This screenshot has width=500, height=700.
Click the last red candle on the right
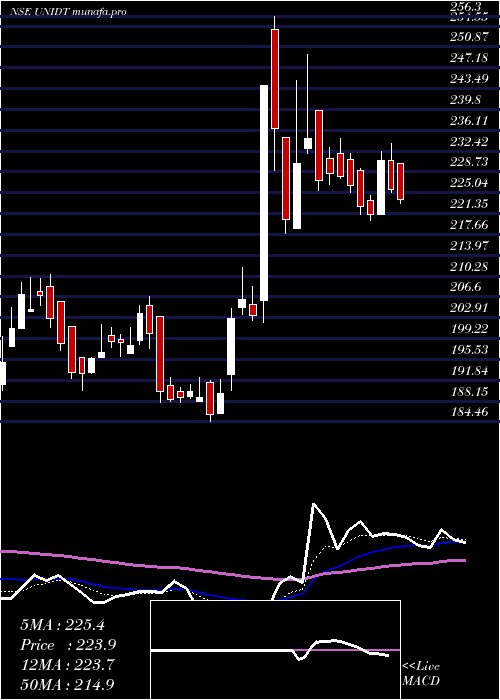401,181
